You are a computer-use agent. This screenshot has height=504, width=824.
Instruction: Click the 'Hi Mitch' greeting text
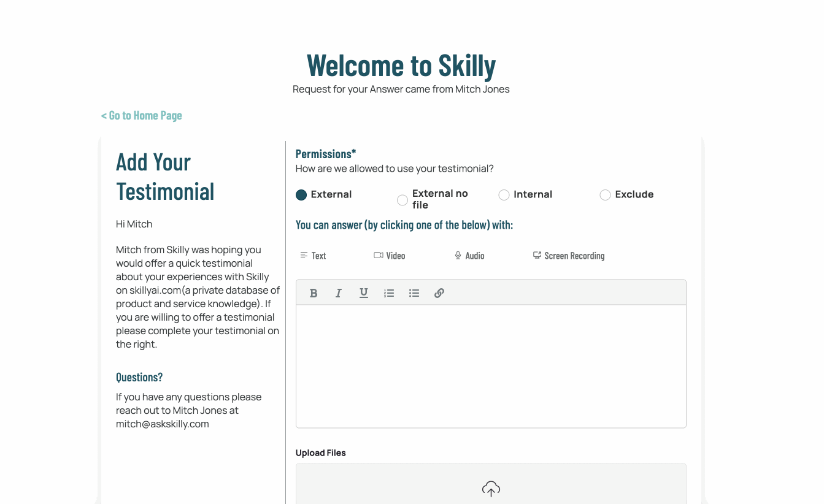(x=134, y=224)
